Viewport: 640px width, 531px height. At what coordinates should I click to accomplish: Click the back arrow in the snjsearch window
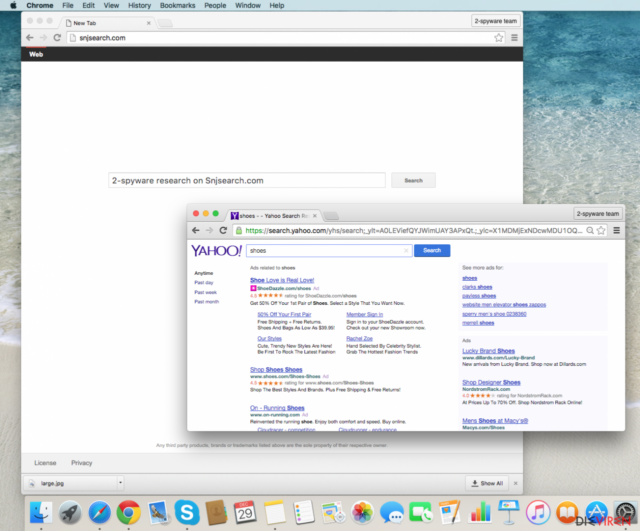(30, 38)
